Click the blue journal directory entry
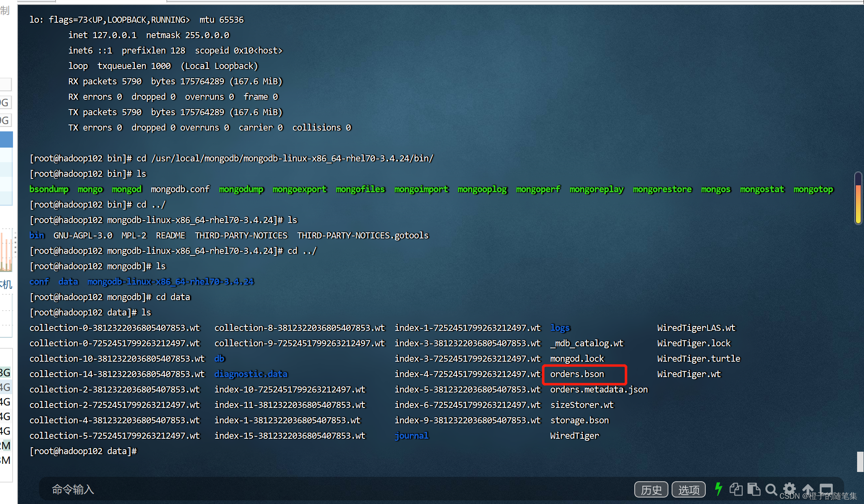The height and width of the screenshot is (504, 864). click(x=412, y=435)
